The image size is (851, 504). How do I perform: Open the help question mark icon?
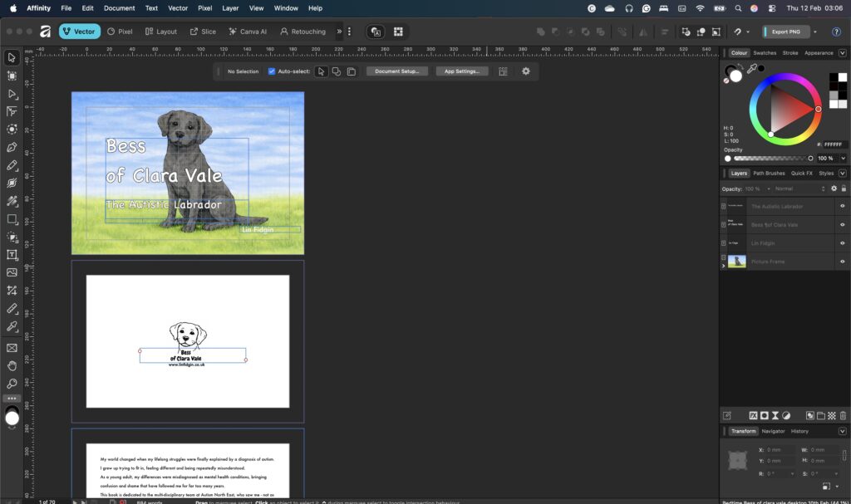[835, 32]
